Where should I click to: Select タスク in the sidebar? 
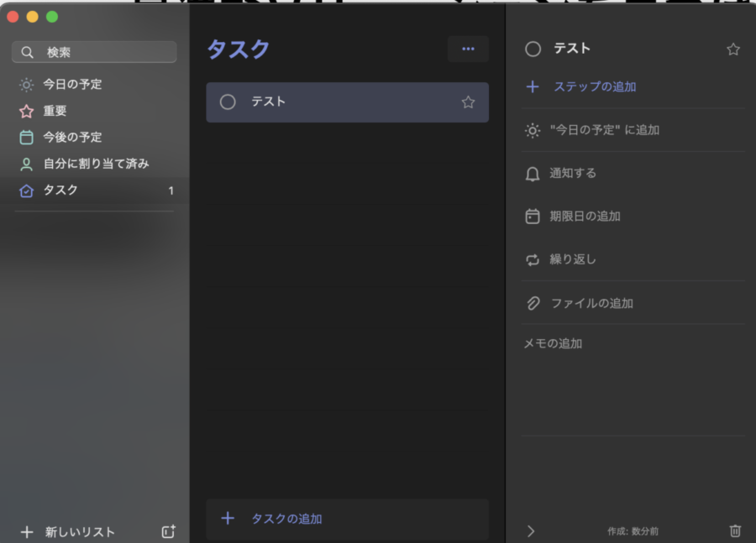pyautogui.click(x=94, y=191)
